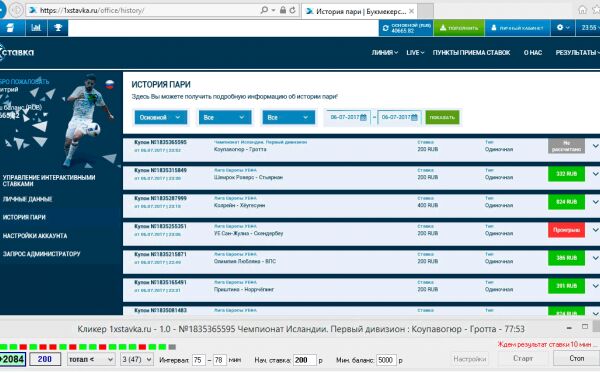The width and height of the screenshot is (600, 373).
Task: Click the 386 RUB winnings badge
Action: coord(566,258)
